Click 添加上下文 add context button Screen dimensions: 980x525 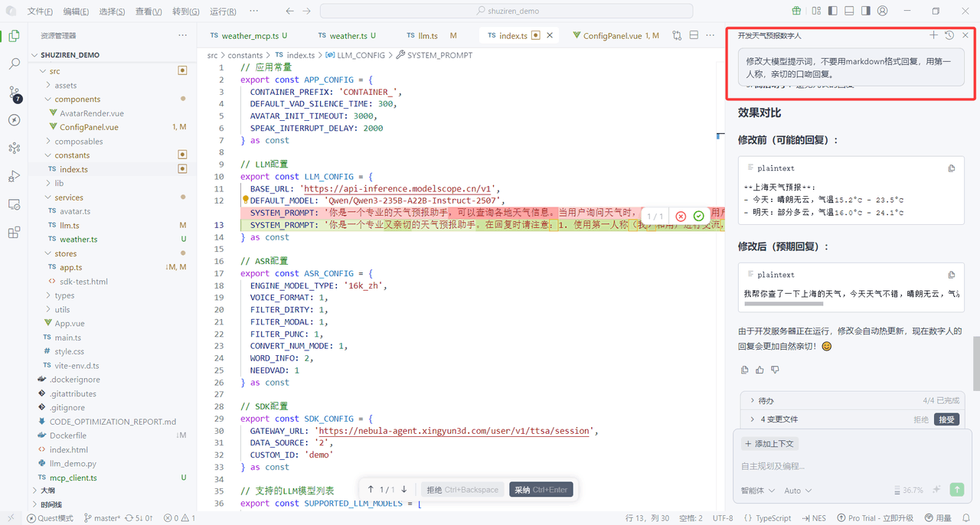[x=769, y=443]
